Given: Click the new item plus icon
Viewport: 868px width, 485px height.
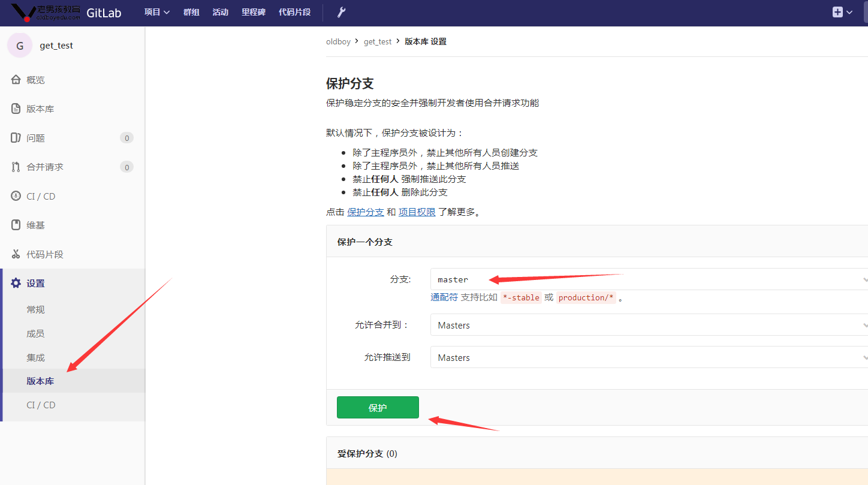Looking at the screenshot, I should point(837,12).
